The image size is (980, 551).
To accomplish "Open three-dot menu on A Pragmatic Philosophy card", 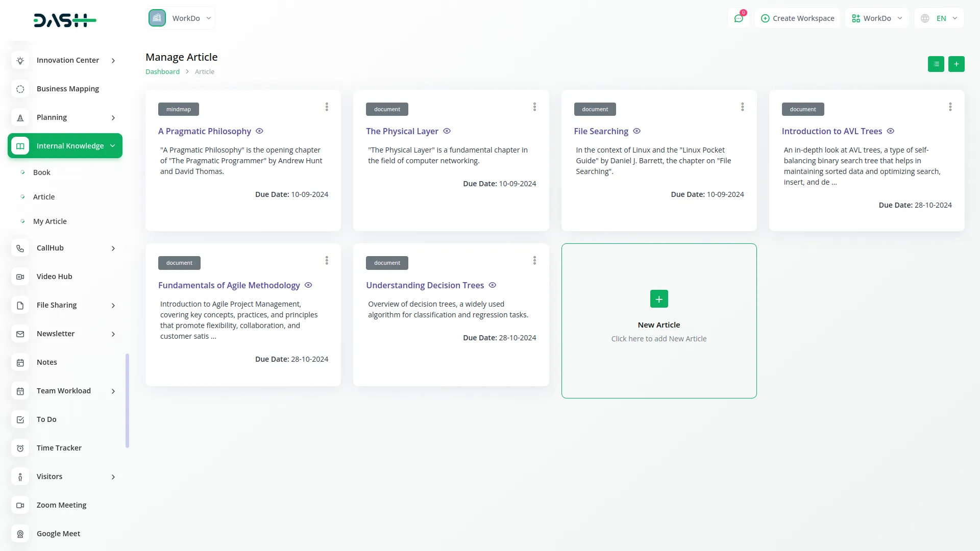I will [327, 107].
